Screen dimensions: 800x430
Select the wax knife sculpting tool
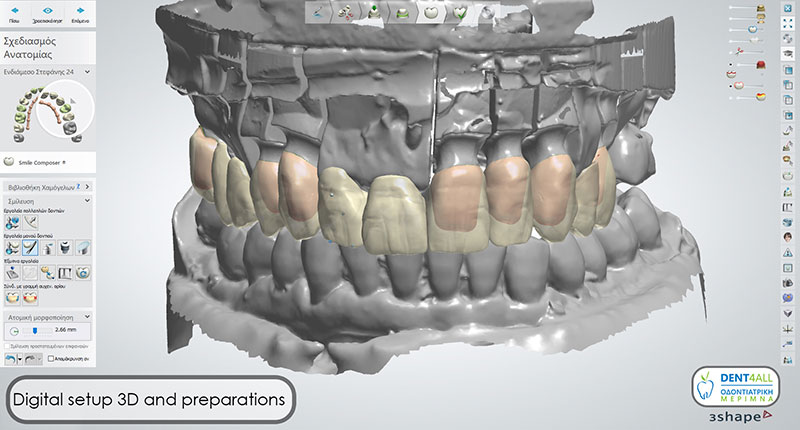[31, 248]
